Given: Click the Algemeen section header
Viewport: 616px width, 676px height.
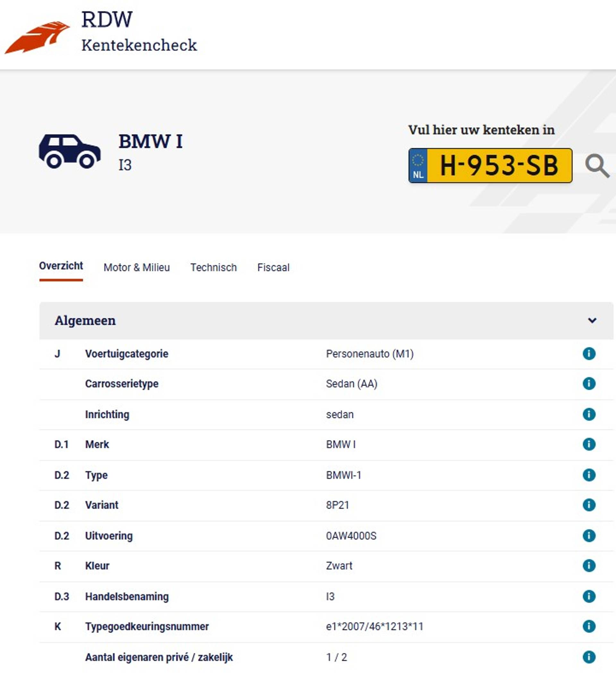Looking at the screenshot, I should click(326, 321).
